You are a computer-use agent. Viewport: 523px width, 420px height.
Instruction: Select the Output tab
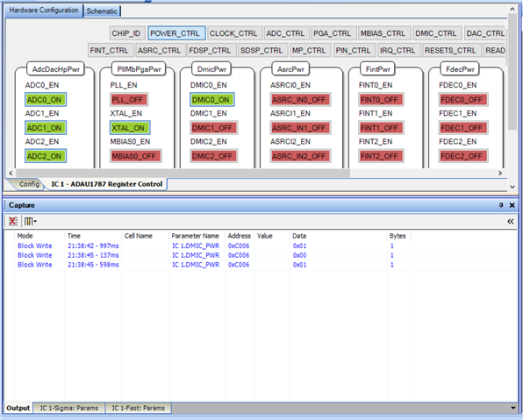click(18, 408)
